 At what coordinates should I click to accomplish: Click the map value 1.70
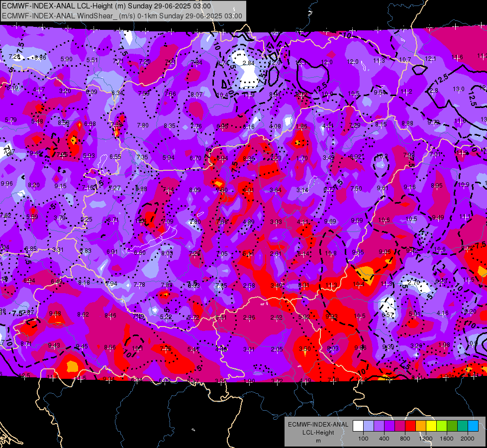302,158
